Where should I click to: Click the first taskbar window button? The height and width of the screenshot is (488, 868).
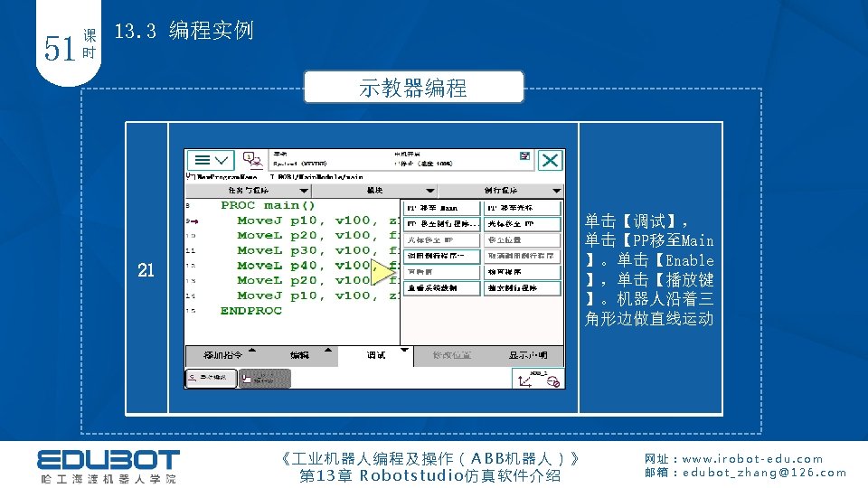click(x=211, y=379)
